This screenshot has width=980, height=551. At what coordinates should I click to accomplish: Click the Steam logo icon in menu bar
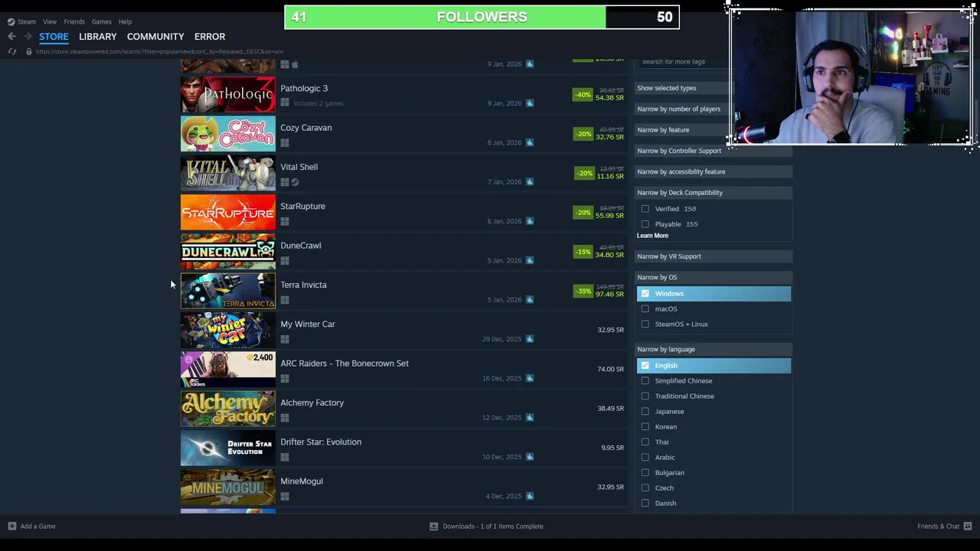click(11, 21)
